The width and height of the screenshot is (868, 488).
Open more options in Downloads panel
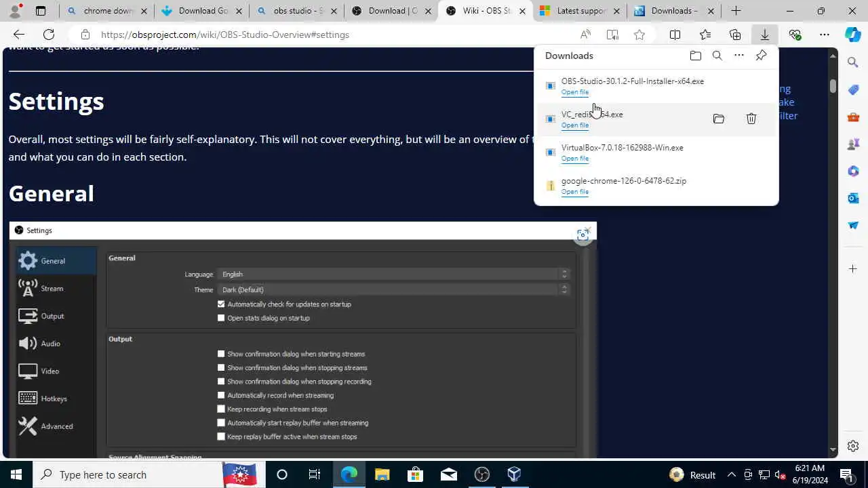tap(739, 56)
